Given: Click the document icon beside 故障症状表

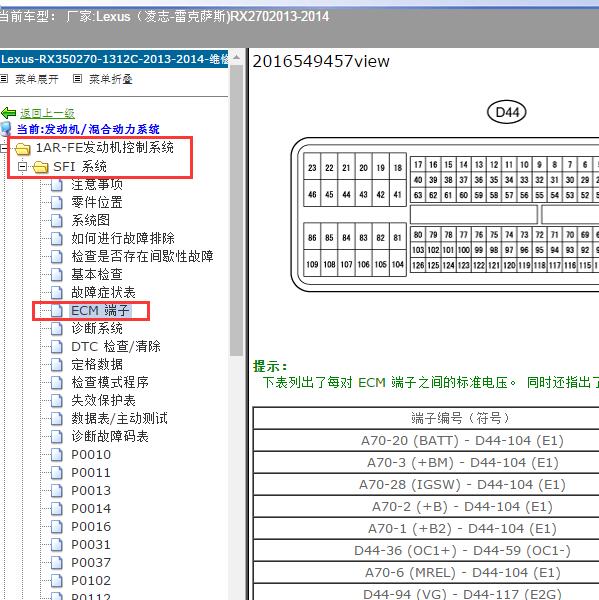Looking at the screenshot, I should point(57,293).
